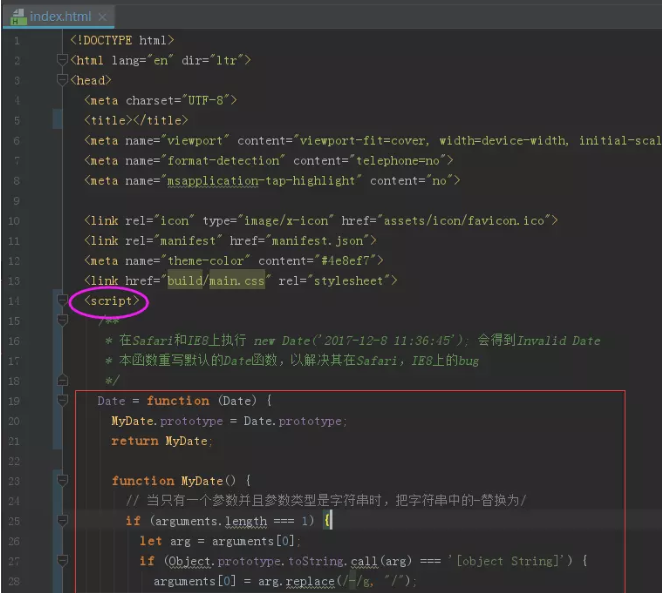Image resolution: width=662 pixels, height=593 pixels.
Task: Click "Object.prototype.toString.call(arg)" expression
Action: pos(290,561)
